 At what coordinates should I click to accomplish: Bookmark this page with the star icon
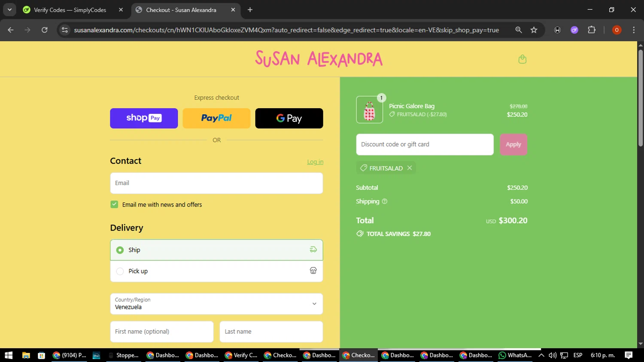(x=534, y=30)
